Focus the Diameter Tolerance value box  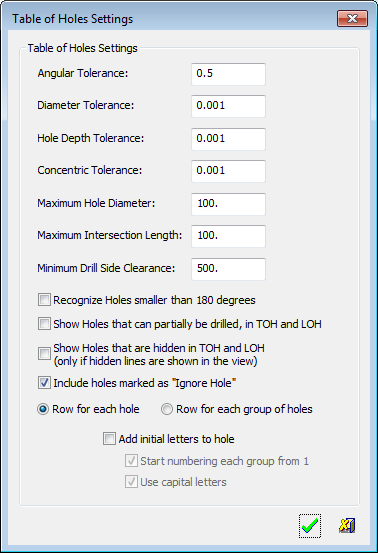tap(228, 106)
